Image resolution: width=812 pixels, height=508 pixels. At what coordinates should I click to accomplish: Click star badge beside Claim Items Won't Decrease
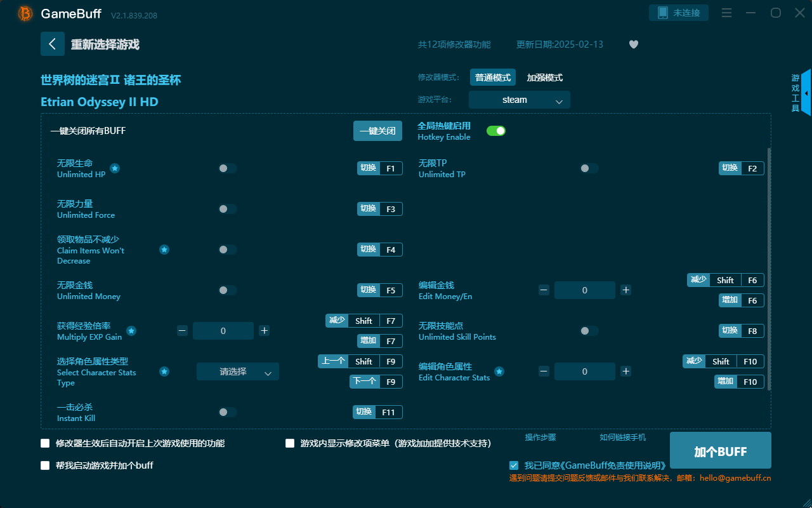164,250
